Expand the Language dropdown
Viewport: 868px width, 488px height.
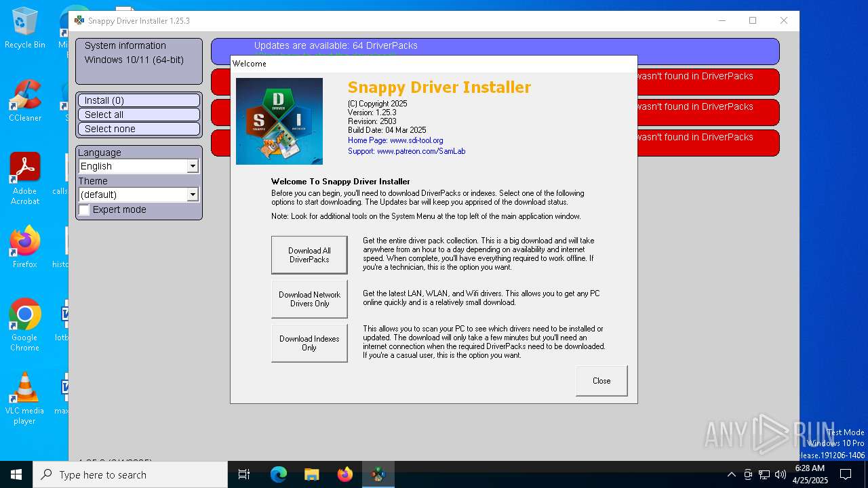click(x=193, y=166)
